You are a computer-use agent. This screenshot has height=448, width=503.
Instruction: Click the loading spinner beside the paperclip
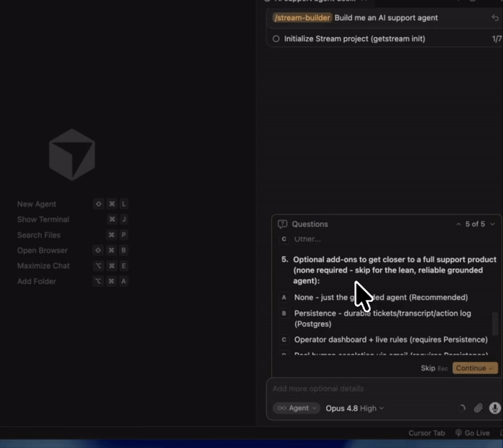pos(461,408)
